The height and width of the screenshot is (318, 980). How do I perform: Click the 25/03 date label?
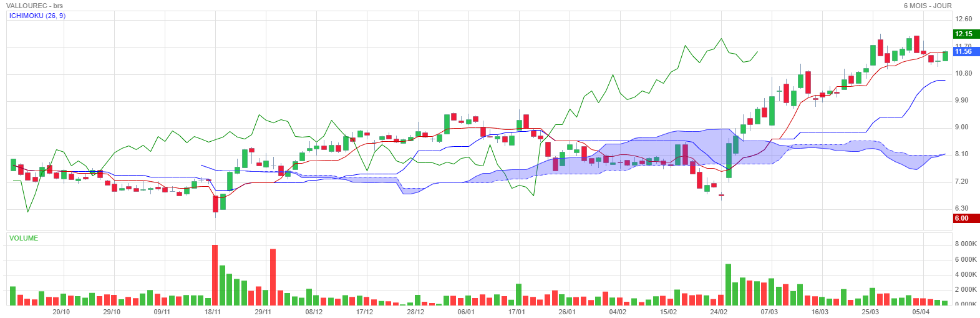tap(871, 312)
